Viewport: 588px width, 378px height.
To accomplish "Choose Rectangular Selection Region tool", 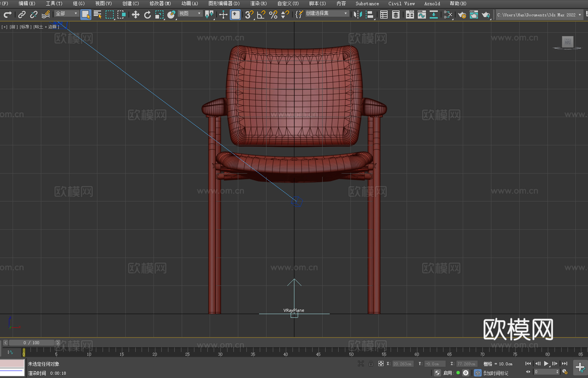I will [110, 14].
